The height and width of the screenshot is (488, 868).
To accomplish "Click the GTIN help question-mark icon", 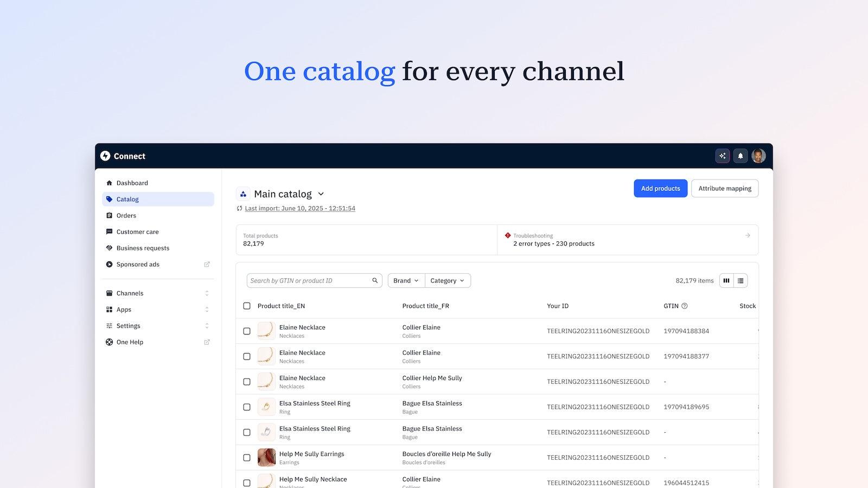I will point(685,306).
